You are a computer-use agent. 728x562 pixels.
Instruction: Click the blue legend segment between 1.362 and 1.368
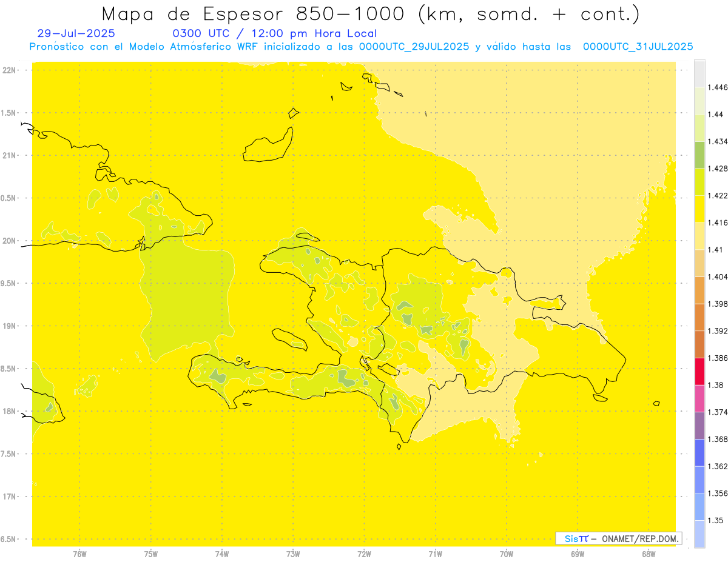coord(699,452)
